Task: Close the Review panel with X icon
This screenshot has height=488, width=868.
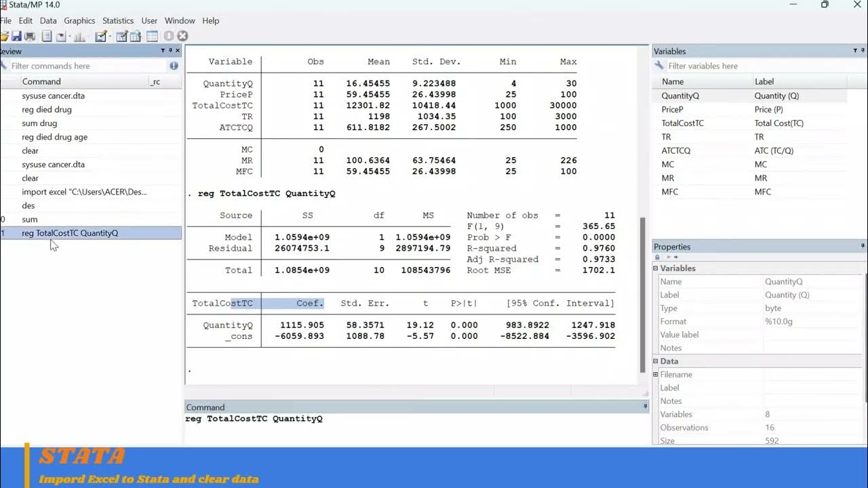Action: (x=178, y=51)
